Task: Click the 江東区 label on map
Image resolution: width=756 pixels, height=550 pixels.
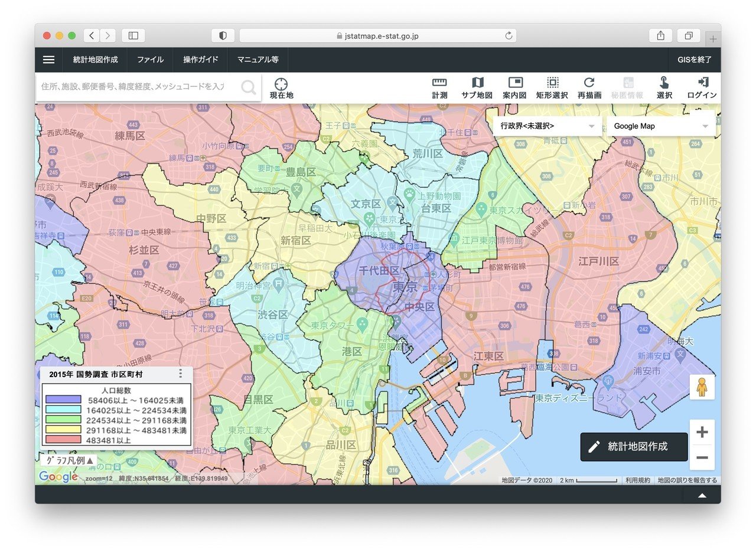Action: click(x=488, y=356)
